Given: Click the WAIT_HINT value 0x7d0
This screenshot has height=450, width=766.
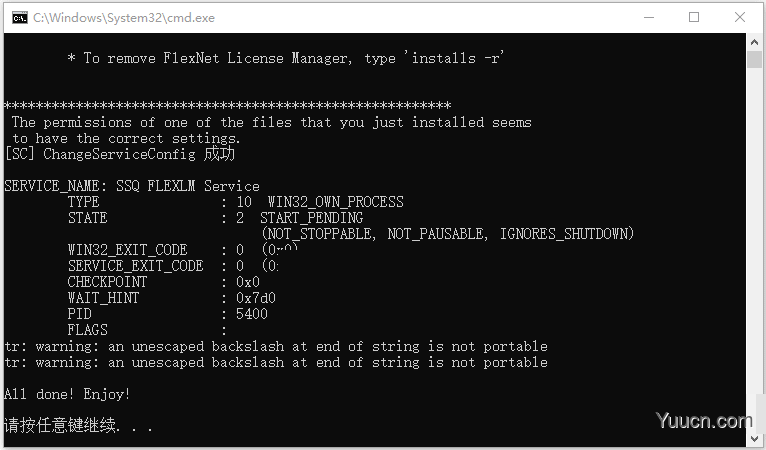Looking at the screenshot, I should (255, 298).
